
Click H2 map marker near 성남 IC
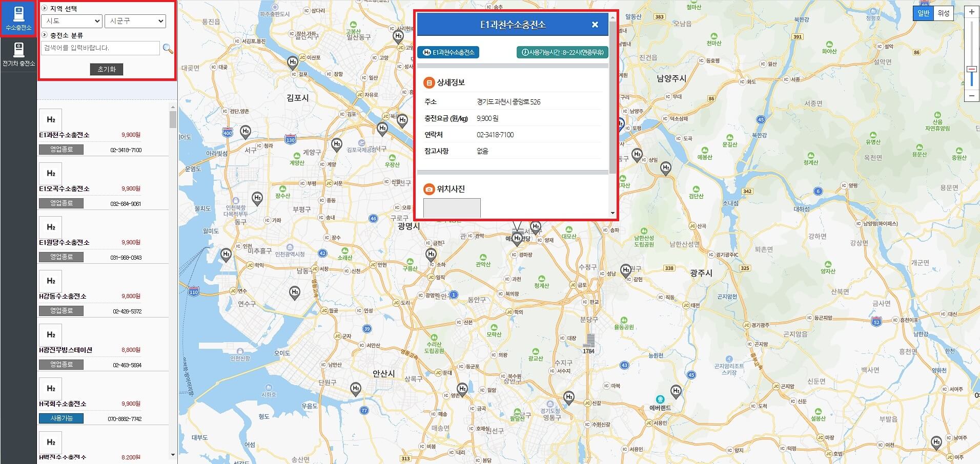coord(625,270)
